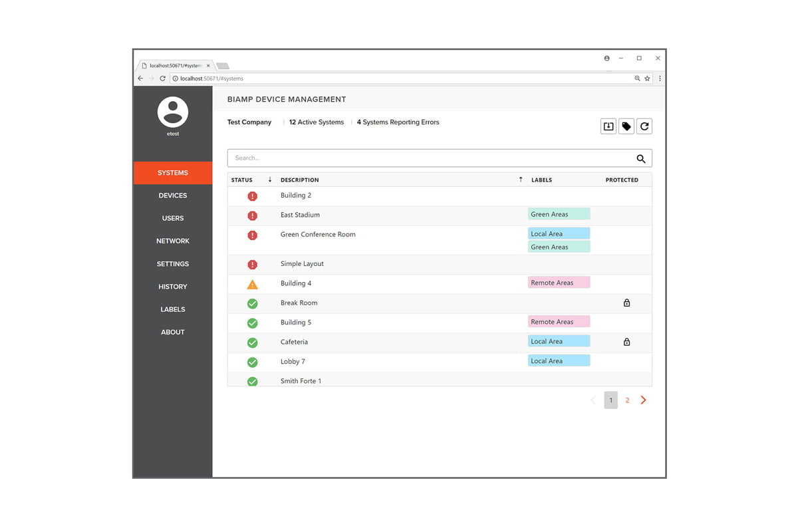Open the label tag icon button
The height and width of the screenshot is (532, 798).
click(626, 126)
